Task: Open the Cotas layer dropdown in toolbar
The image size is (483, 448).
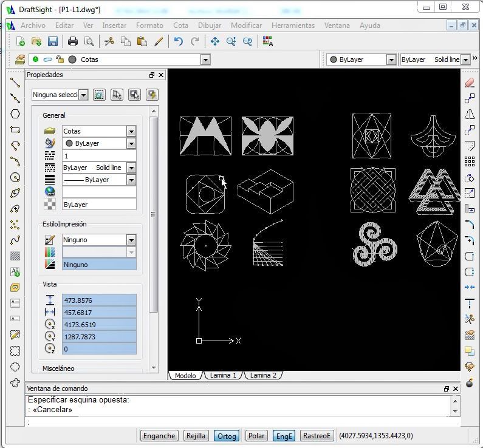Action: click(x=205, y=59)
